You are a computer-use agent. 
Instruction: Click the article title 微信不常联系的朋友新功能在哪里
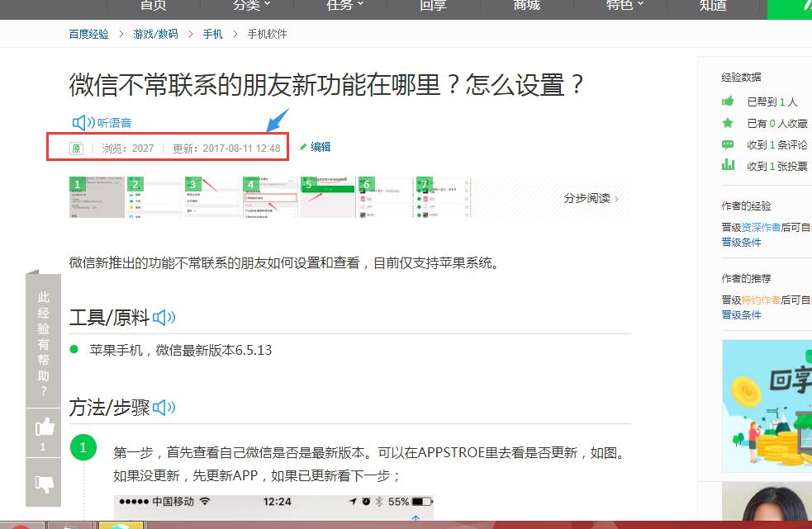(x=327, y=84)
